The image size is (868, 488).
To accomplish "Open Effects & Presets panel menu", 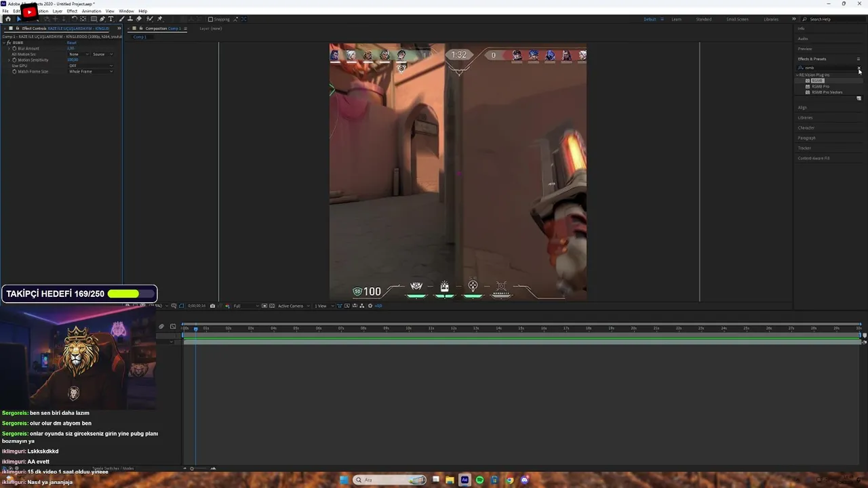I will [x=858, y=59].
